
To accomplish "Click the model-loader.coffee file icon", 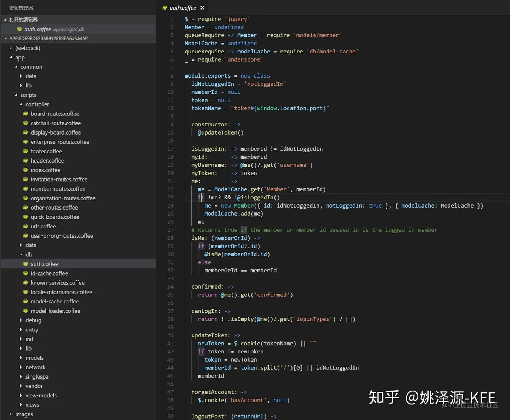I will tap(25, 311).
